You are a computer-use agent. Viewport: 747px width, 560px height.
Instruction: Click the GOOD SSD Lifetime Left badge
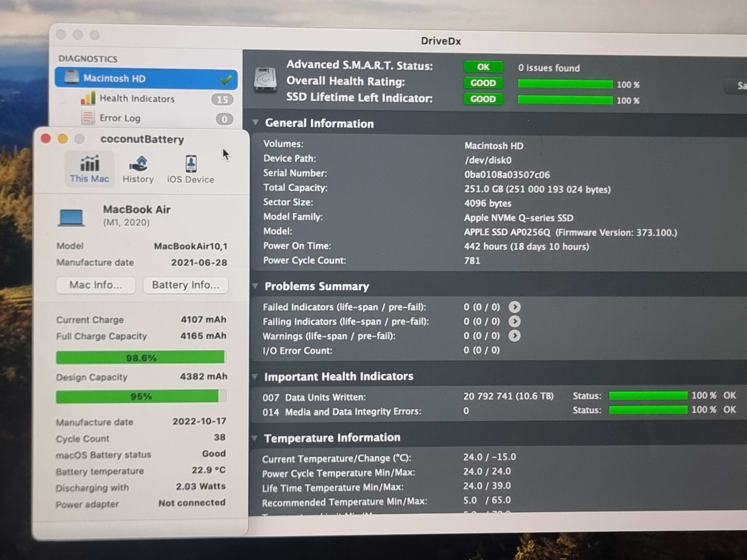[x=483, y=99]
